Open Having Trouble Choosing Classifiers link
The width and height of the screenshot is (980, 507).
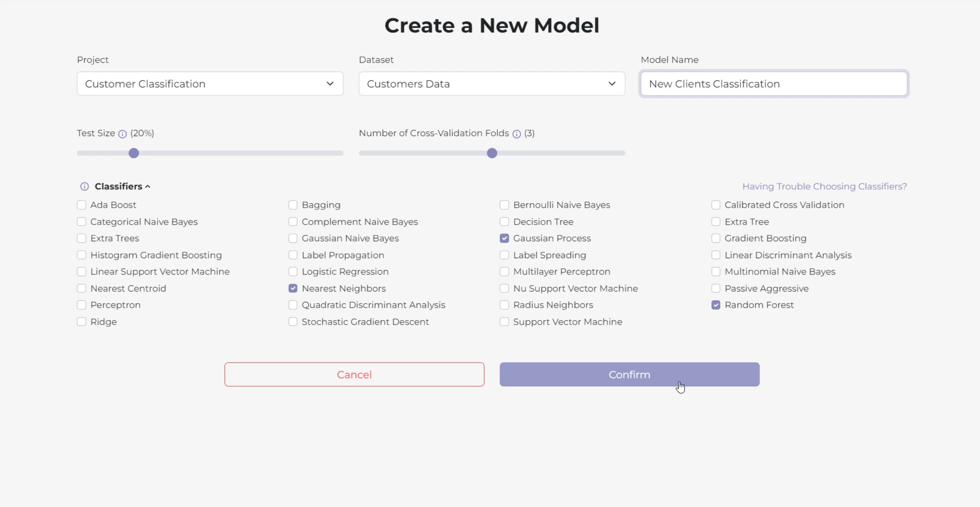824,187
